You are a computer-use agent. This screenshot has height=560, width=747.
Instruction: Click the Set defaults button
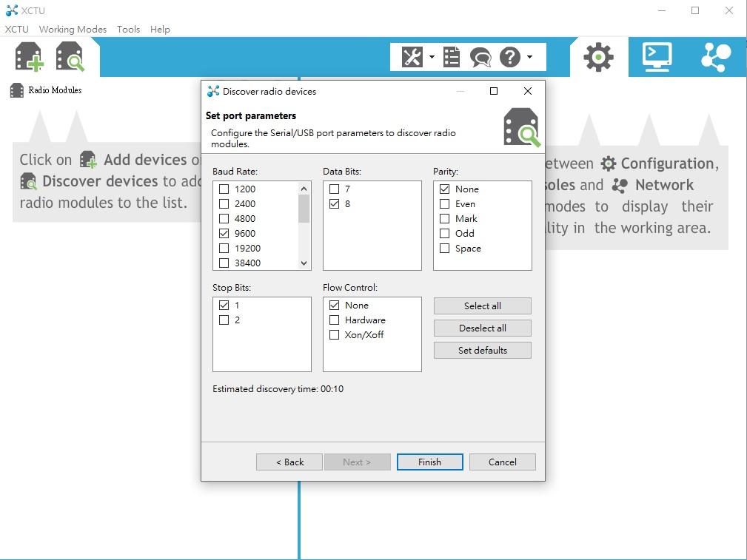tap(483, 351)
